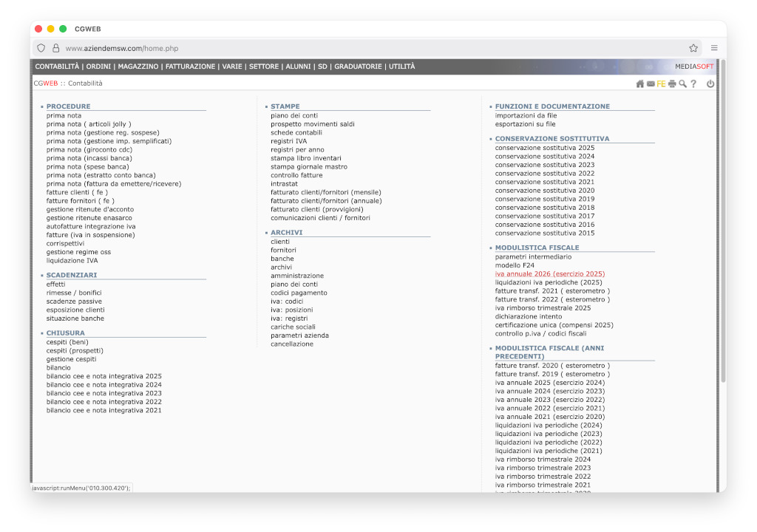The width and height of the screenshot is (757, 532).
Task: Open the envelope mail icon
Action: coord(651,83)
